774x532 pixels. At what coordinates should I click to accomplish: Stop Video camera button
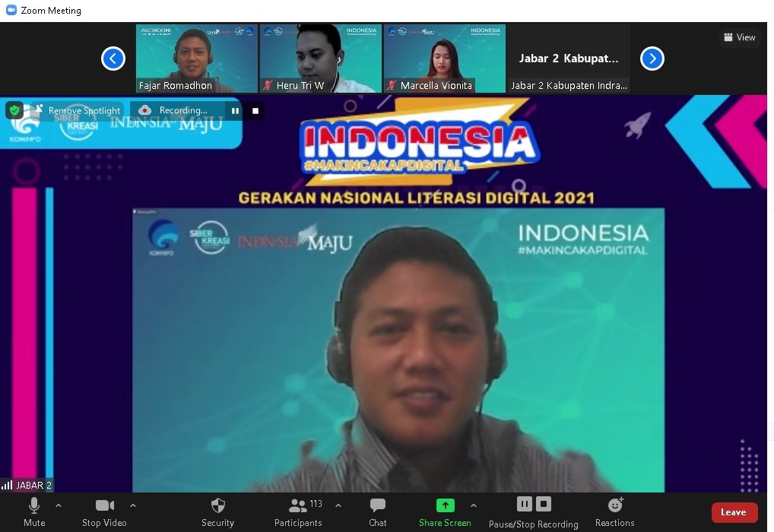click(104, 511)
